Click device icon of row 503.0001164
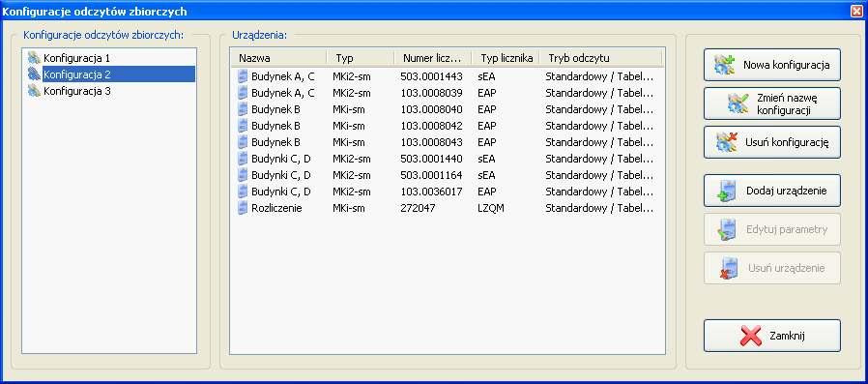Image resolution: width=868 pixels, height=384 pixels. point(242,175)
